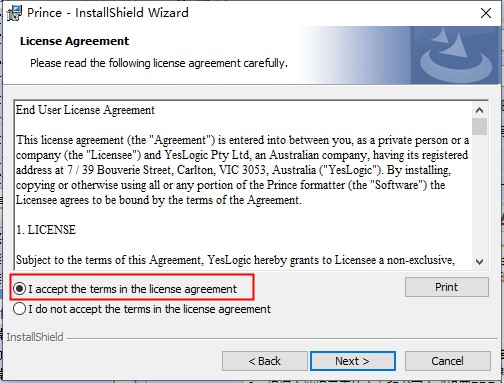Close the Prince InstallShield Wizard window

pyautogui.click(x=486, y=13)
